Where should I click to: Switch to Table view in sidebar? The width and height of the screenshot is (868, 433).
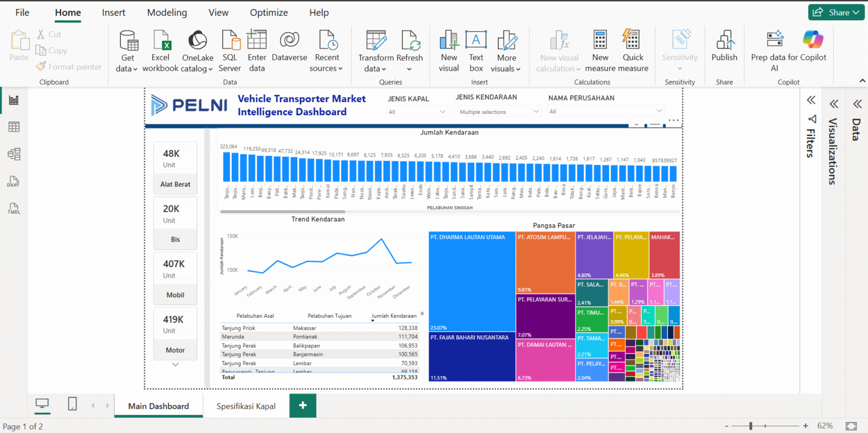click(14, 127)
